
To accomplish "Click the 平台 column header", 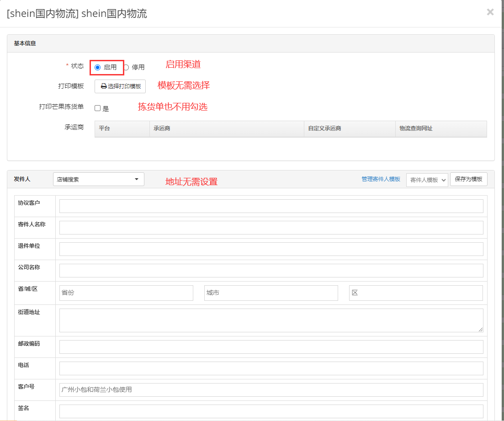I will [x=122, y=128].
